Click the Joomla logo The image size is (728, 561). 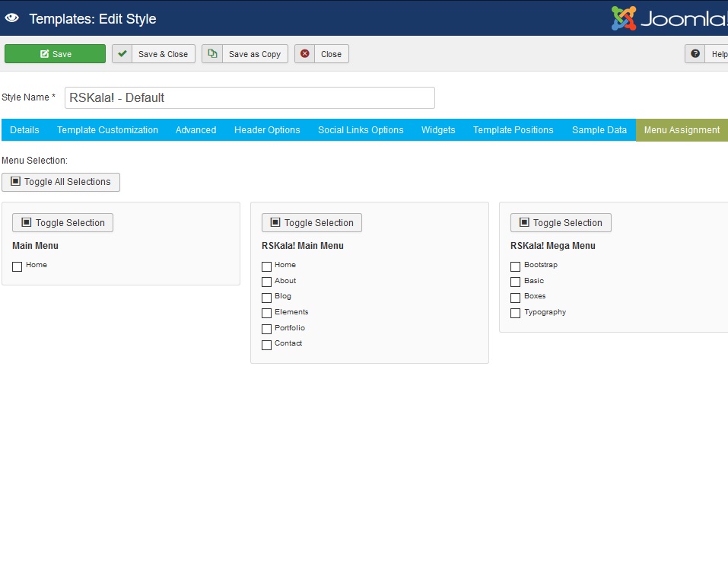tap(669, 18)
